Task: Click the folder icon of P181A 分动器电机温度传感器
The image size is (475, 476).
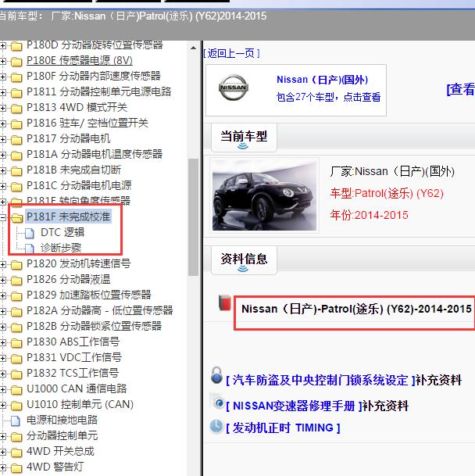Action: [x=16, y=155]
